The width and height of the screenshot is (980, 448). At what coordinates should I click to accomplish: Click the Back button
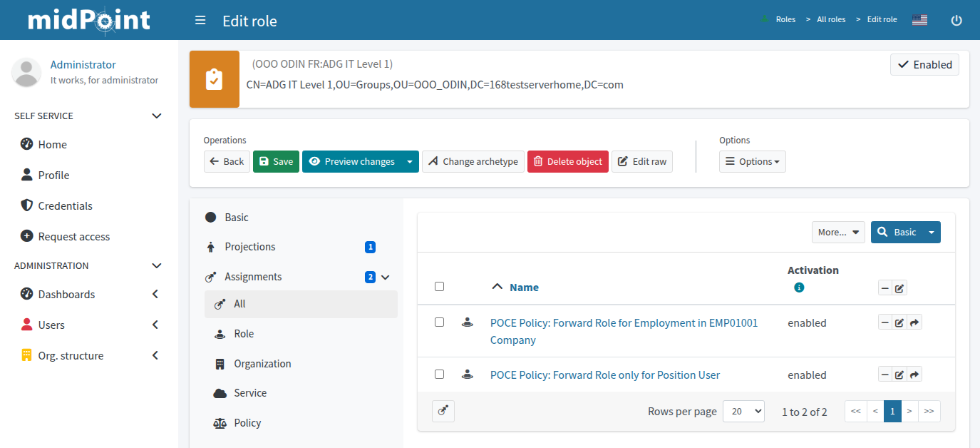pyautogui.click(x=227, y=161)
